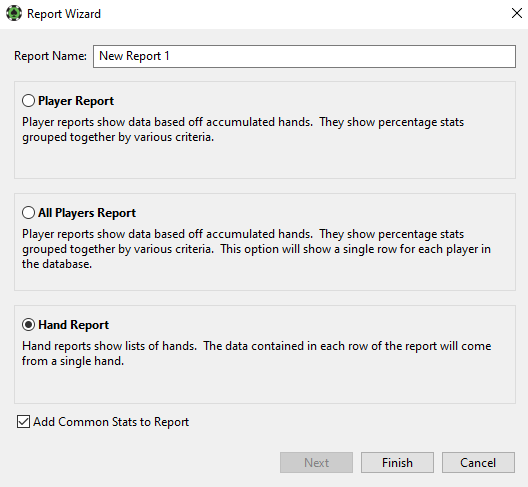Click the "Report Name:" label
Viewport: 528px width, 487px height.
pyautogui.click(x=51, y=56)
